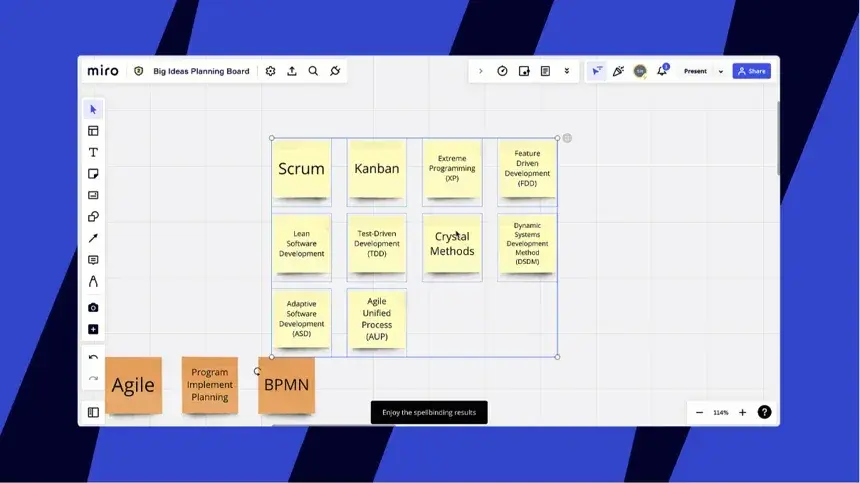The width and height of the screenshot is (860, 483).
Task: Click the reactions party popper icon
Action: 618,71
